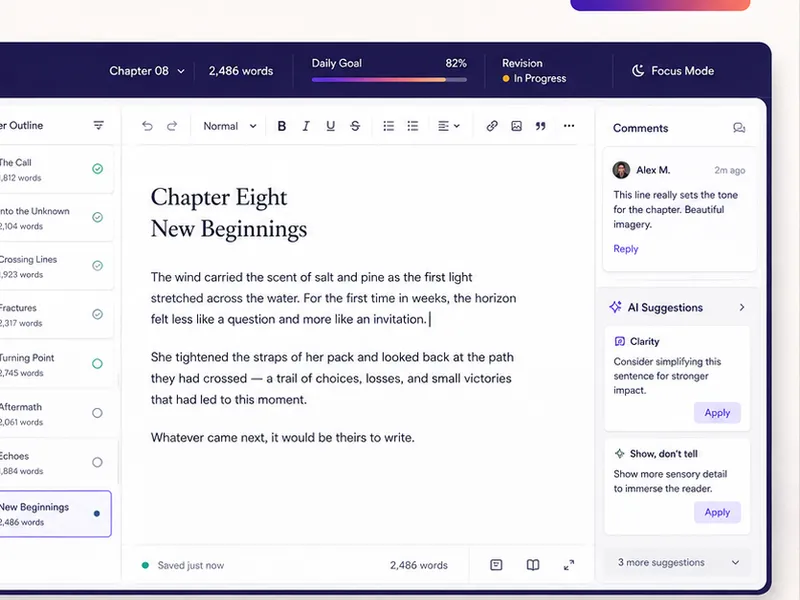
Task: Click the Whatever came next paragraph
Action: (x=283, y=438)
